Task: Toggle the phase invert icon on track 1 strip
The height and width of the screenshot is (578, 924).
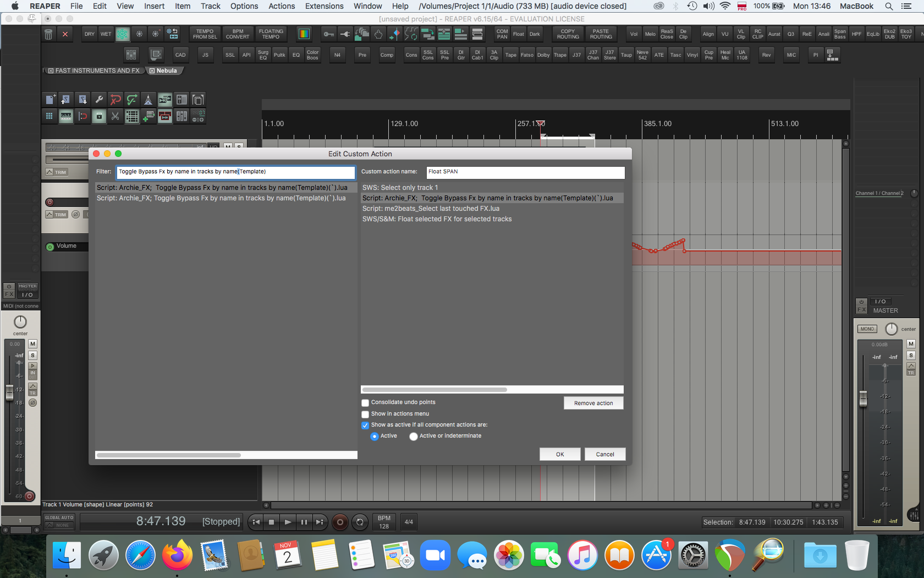Action: 32,403
